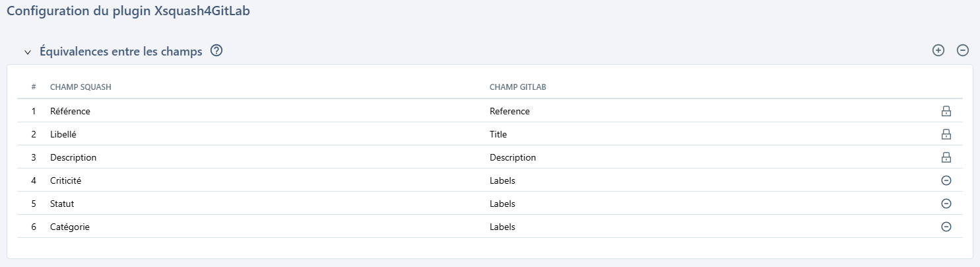This screenshot has width=980, height=267.
Task: Click the Title GitLab field cell
Action: 498,134
